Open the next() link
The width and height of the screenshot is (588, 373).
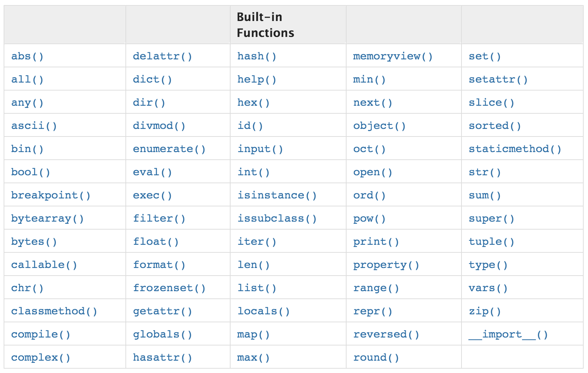pos(373,102)
